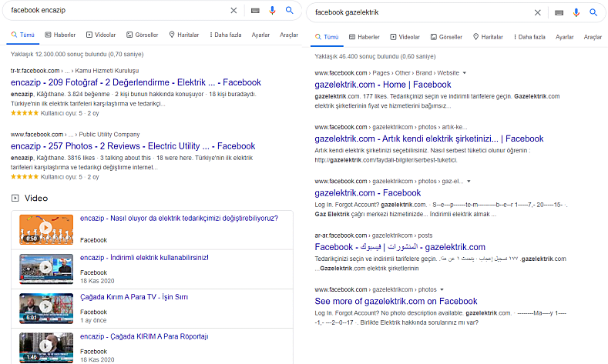Image resolution: width=608 pixels, height=364 pixels.
Task: Open Videolar tab in gazelektrik results
Action: tap(405, 37)
